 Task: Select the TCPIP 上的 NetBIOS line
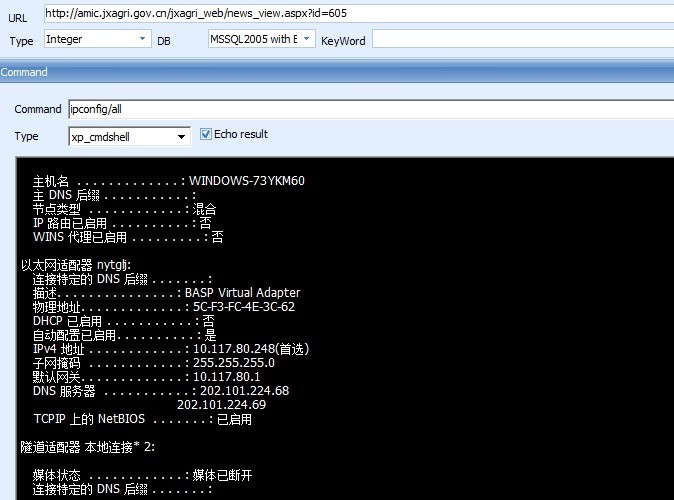(143, 419)
